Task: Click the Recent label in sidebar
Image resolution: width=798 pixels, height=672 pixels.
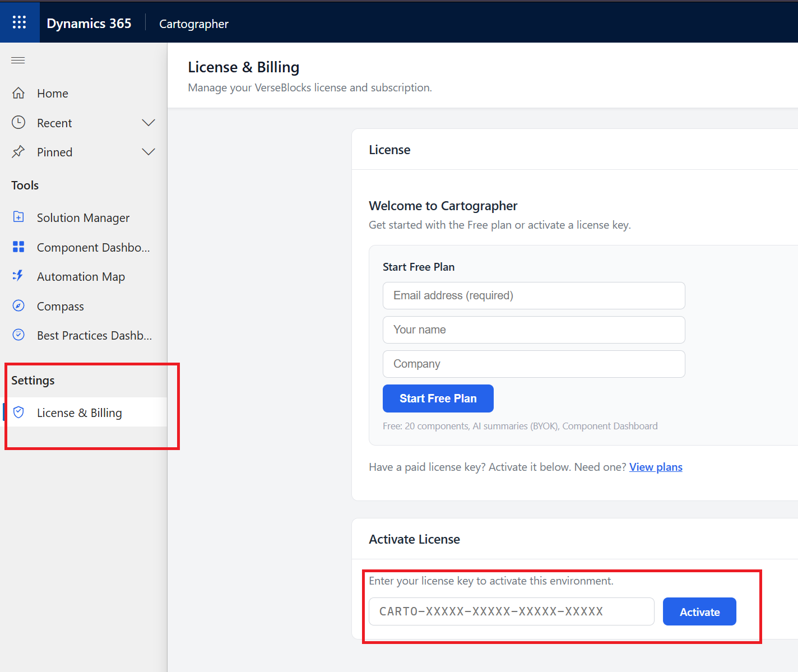Action: [54, 123]
